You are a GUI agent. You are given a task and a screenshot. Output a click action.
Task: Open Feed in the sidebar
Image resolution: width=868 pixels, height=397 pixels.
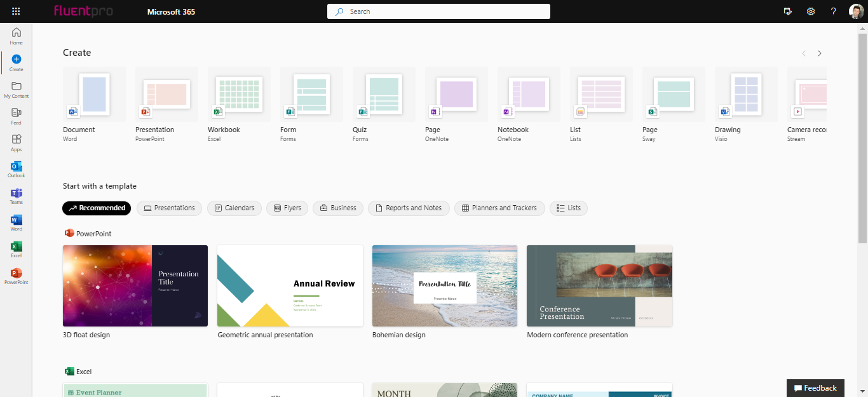17,116
